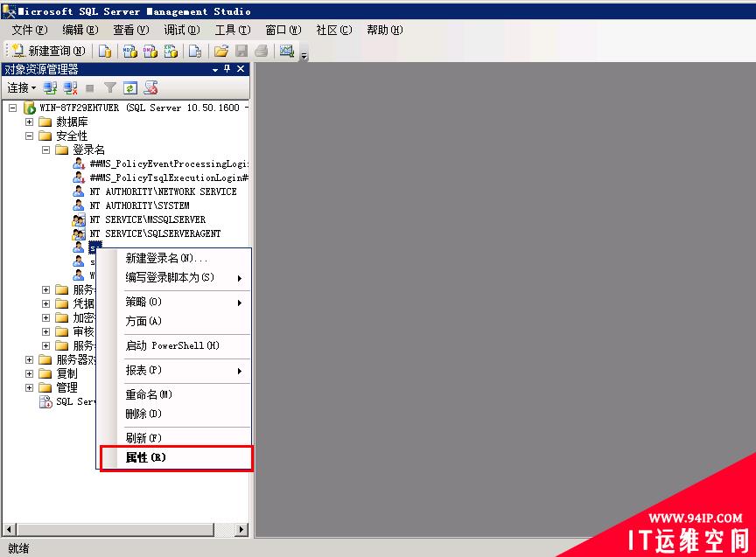The image size is (756, 557).
Task: Expand the 凭据 folder
Action: pyautogui.click(x=45, y=303)
